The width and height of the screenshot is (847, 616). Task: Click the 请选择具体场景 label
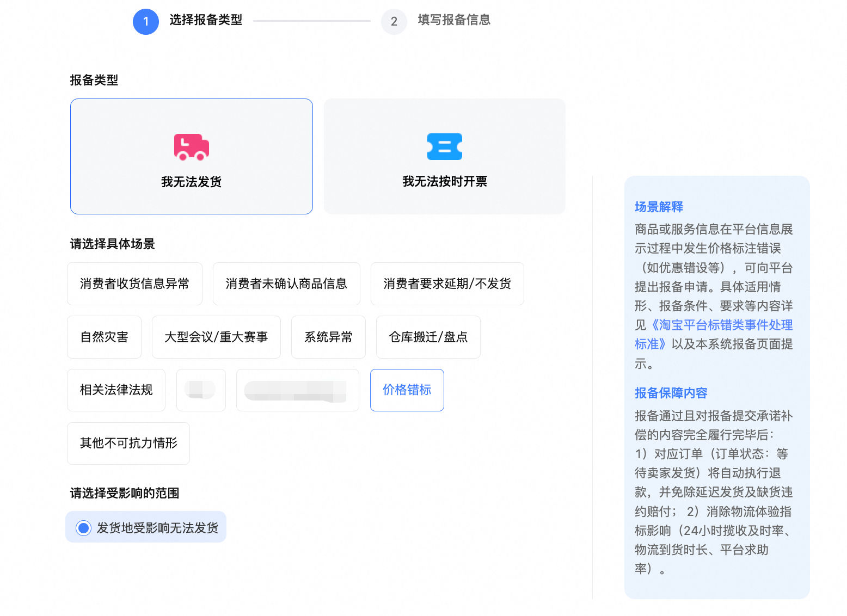point(112,244)
